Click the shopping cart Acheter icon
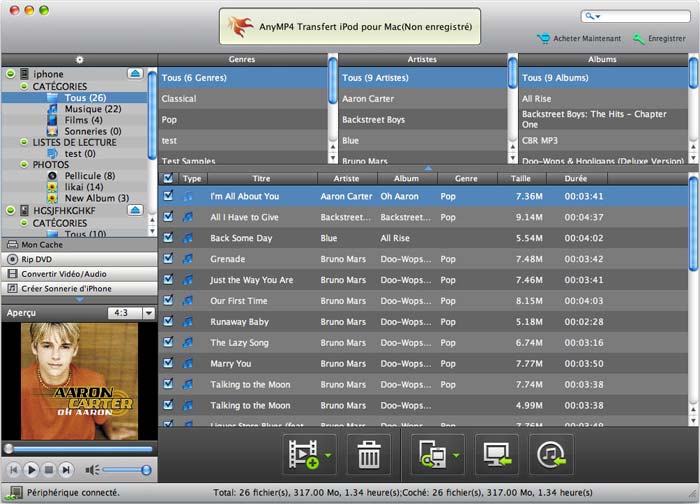Screen dimensions: 700x504 click(x=543, y=39)
